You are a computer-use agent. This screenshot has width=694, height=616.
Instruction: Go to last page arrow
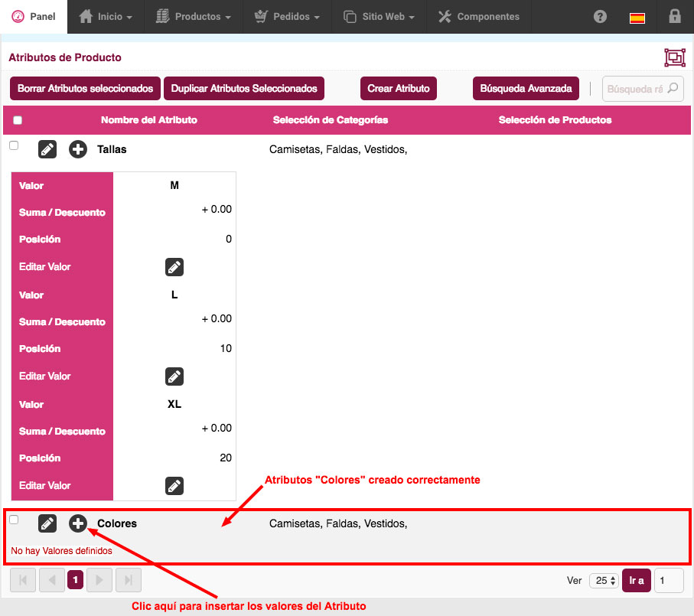pos(129,580)
